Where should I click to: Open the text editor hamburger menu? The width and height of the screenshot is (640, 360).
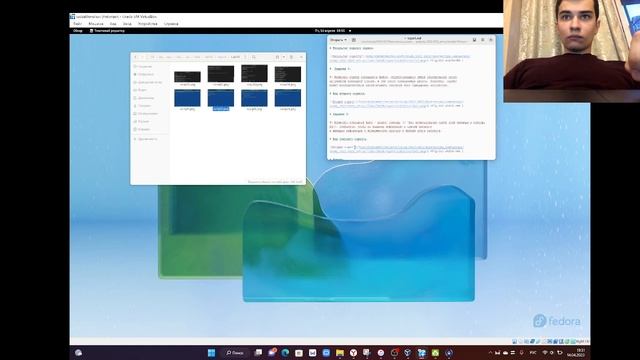tap(482, 40)
